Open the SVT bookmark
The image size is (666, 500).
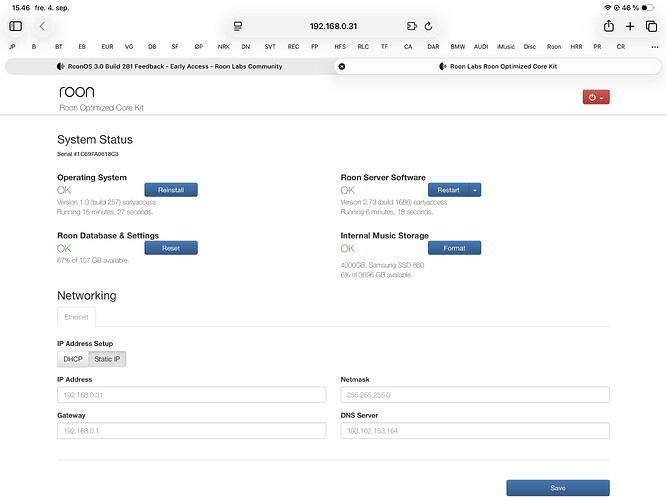tap(270, 47)
